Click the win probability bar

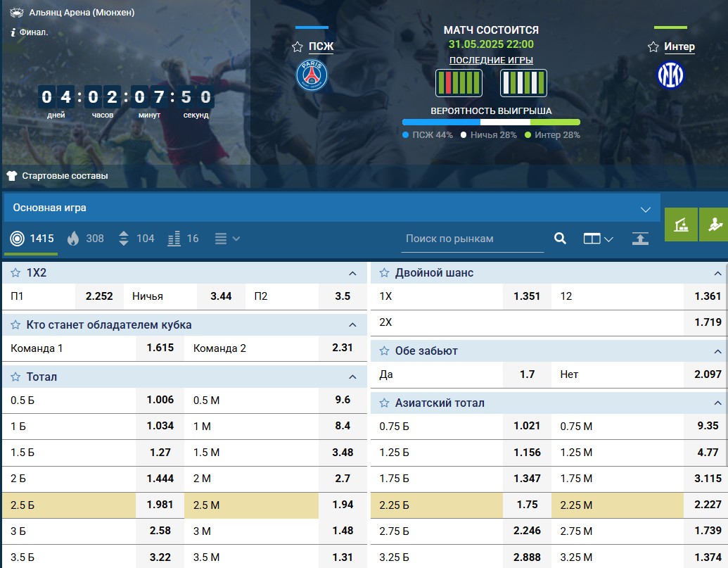point(491,122)
